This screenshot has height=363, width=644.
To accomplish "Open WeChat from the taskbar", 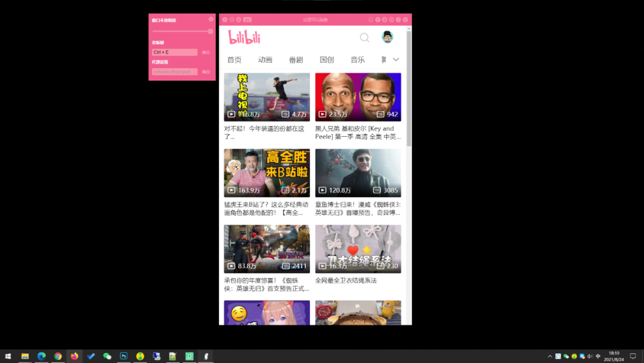I will click(x=107, y=356).
